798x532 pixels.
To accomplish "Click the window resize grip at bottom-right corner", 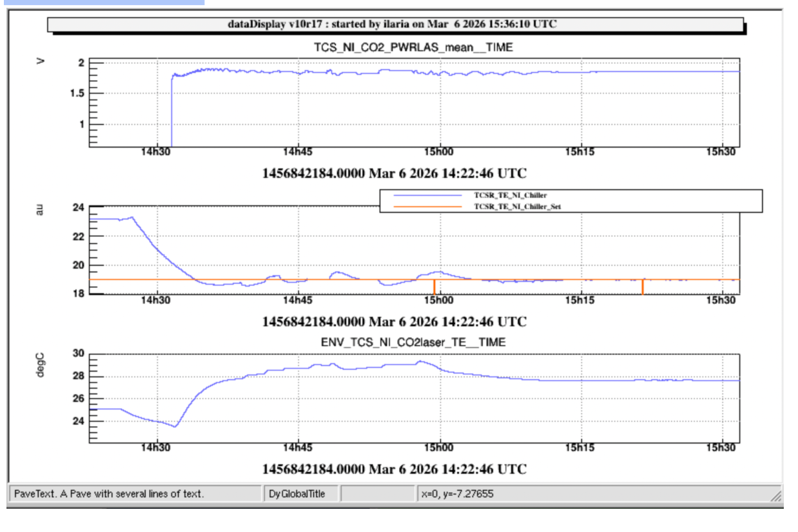I will (776, 495).
